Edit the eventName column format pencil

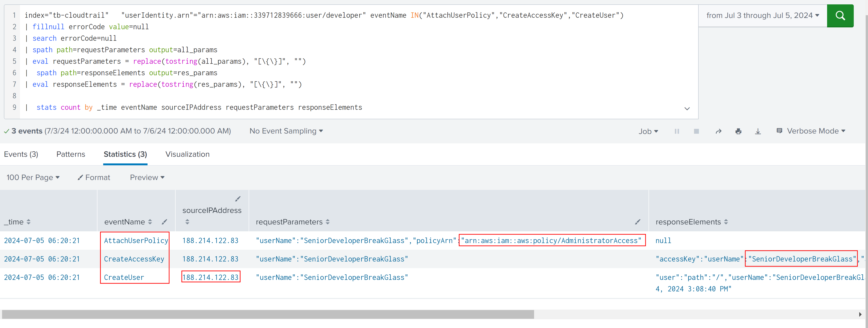(x=164, y=222)
